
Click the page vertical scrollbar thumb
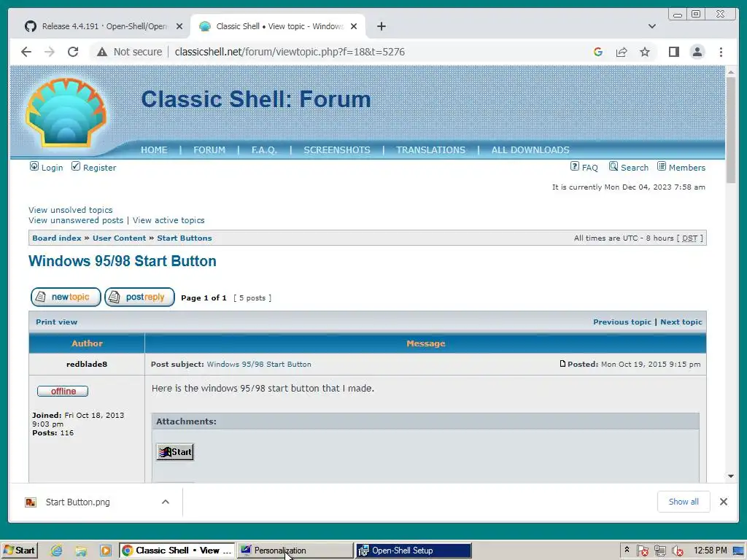point(731,130)
